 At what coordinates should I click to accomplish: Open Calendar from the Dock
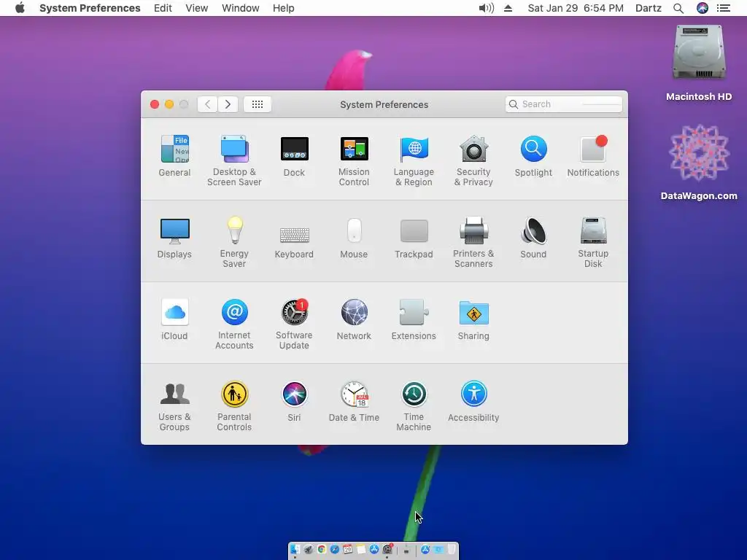(347, 550)
